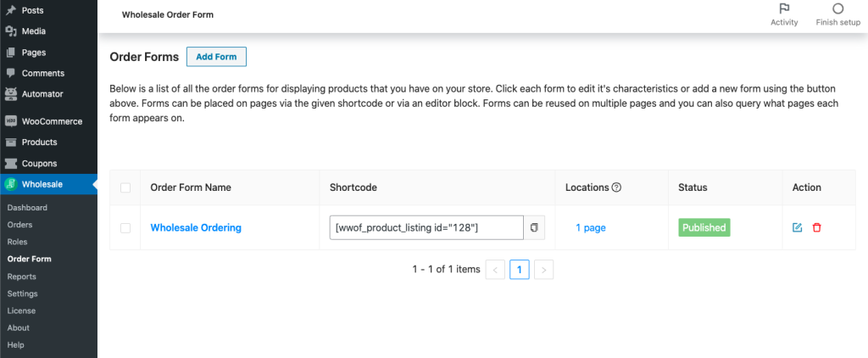The height and width of the screenshot is (358, 868).
Task: Click the Order Form Name column header
Action: 191,187
